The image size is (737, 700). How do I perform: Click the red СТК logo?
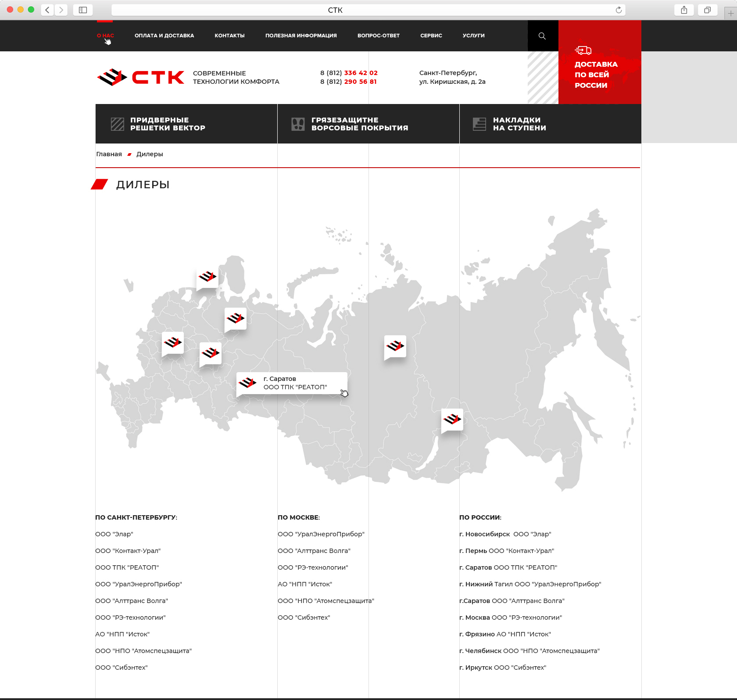pos(141,77)
